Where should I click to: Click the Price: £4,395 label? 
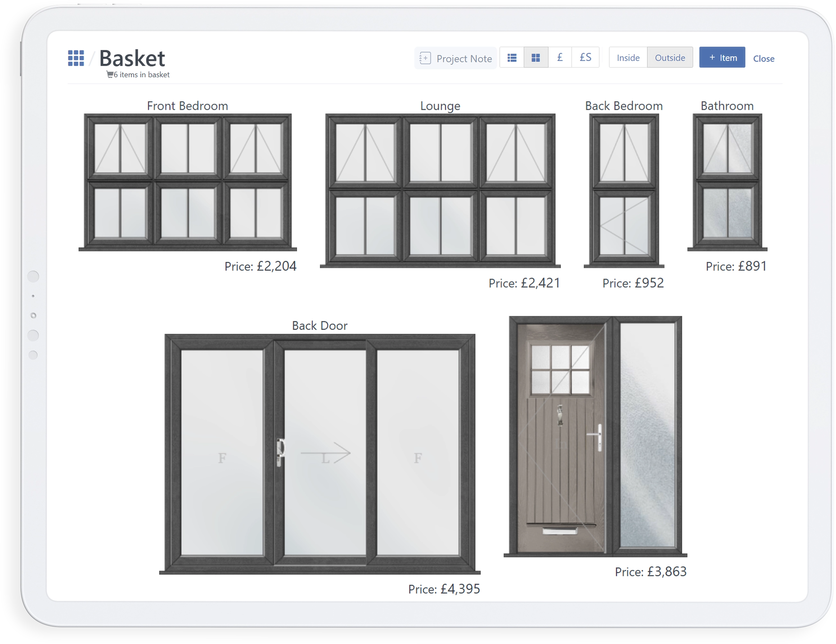[444, 589]
